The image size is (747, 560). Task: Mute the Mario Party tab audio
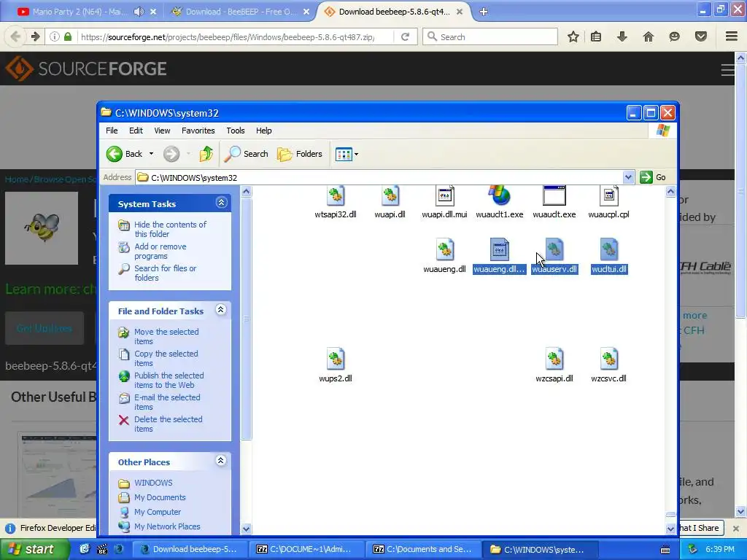coord(139,12)
